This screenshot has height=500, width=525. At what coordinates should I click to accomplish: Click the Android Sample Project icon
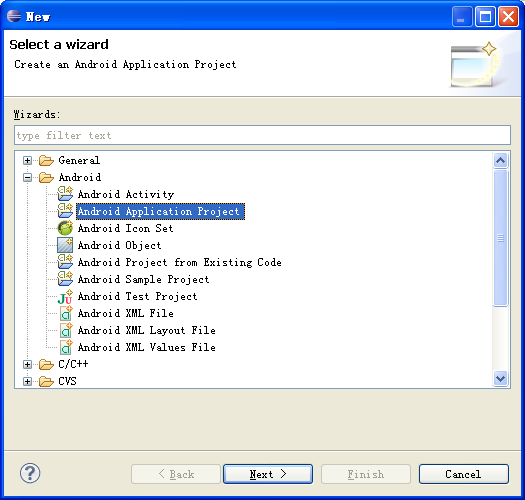click(x=65, y=279)
